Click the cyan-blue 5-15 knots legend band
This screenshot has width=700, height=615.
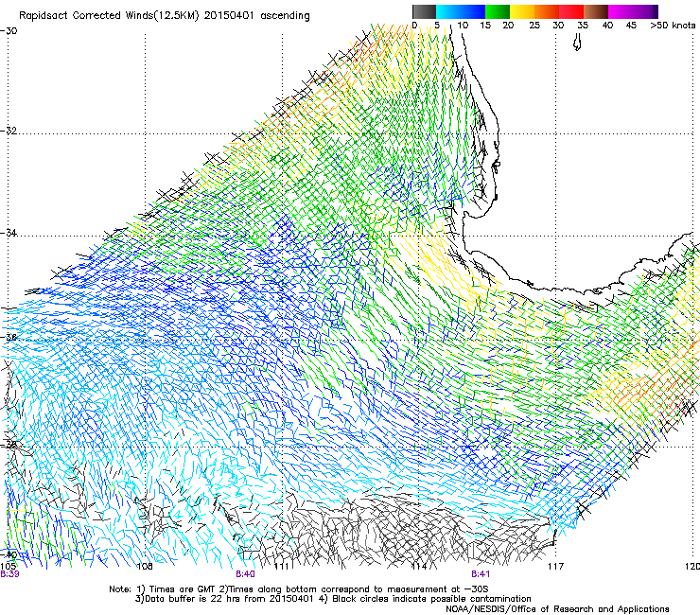click(x=461, y=11)
